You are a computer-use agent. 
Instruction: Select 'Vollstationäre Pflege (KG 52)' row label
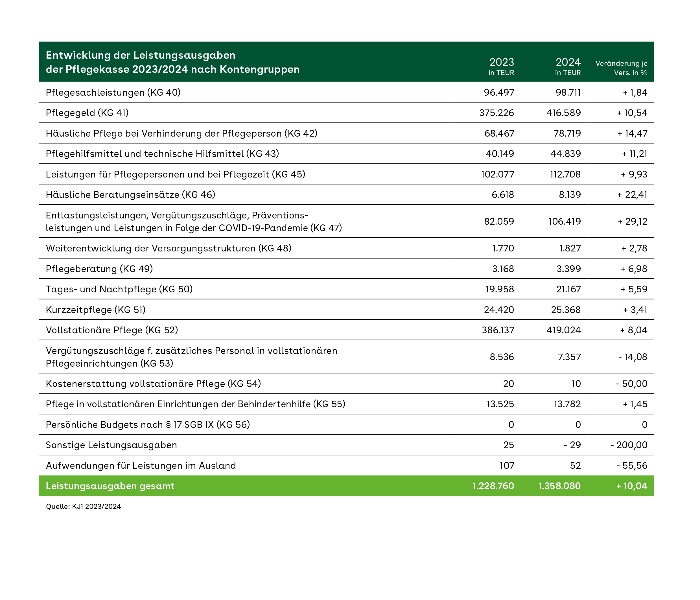click(x=112, y=330)
